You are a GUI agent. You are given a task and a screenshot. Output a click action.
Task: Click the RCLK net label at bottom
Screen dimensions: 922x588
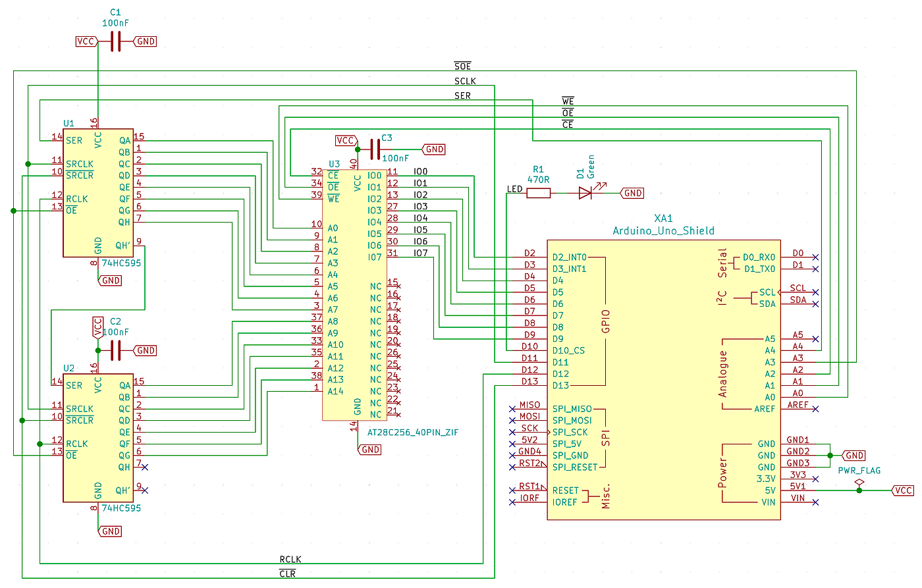290,559
